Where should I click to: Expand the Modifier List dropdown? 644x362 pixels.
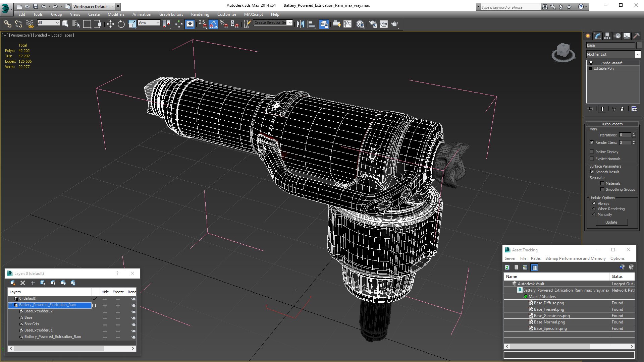[637, 54]
